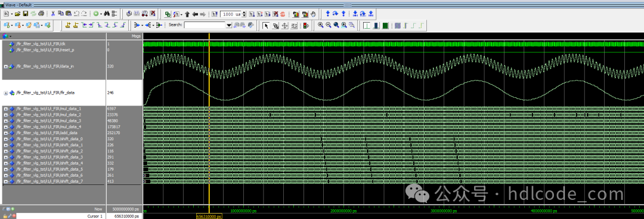
Task: Click the Print icon
Action: point(41,14)
